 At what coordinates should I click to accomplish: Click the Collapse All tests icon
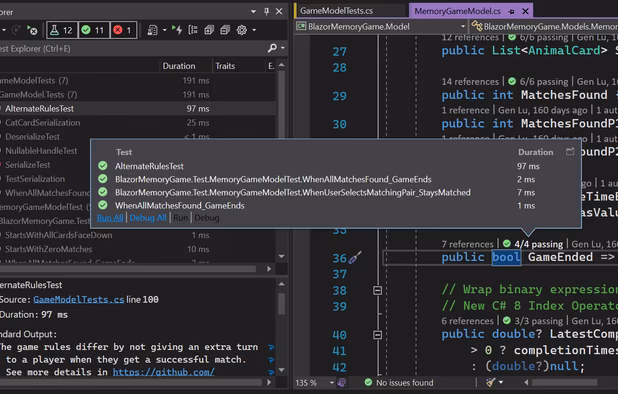[225, 30]
